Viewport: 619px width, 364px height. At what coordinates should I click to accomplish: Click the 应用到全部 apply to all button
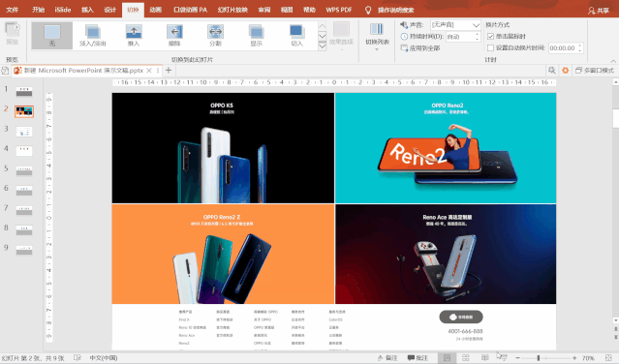coord(420,48)
